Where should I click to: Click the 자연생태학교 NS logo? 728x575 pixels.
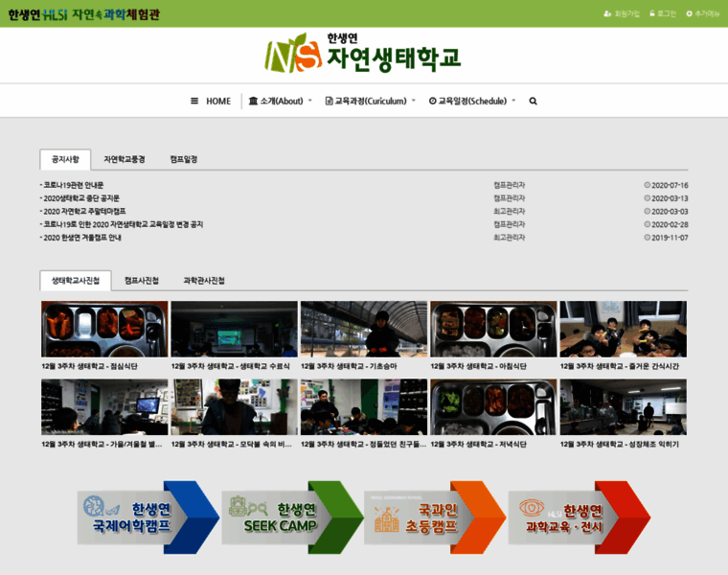coord(363,54)
